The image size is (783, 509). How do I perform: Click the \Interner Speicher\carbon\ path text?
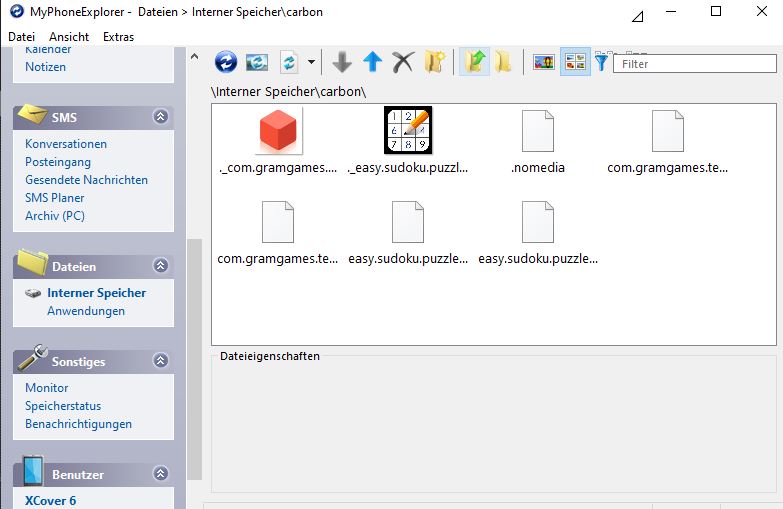[x=288, y=92]
